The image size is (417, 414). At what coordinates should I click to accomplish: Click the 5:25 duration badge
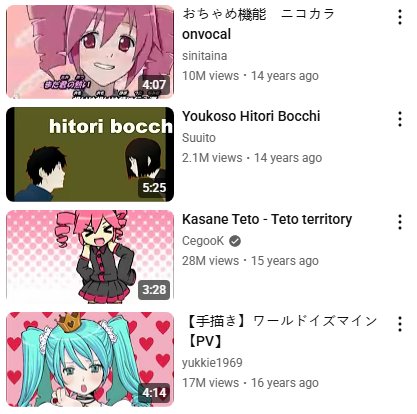coord(154,188)
